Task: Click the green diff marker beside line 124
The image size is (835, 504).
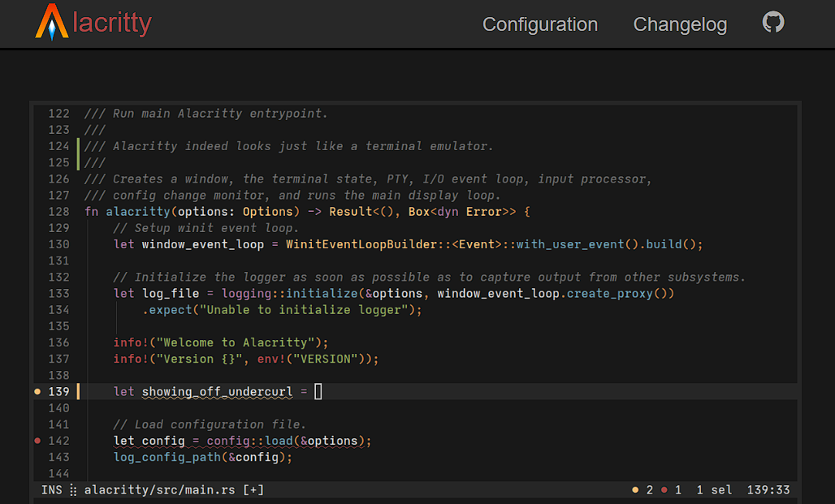Action: (x=78, y=147)
